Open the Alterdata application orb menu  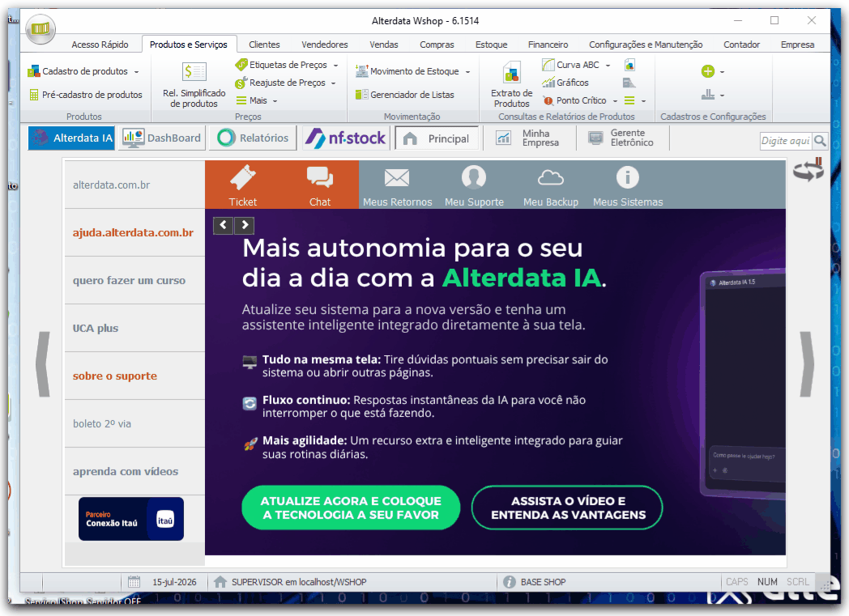click(40, 28)
